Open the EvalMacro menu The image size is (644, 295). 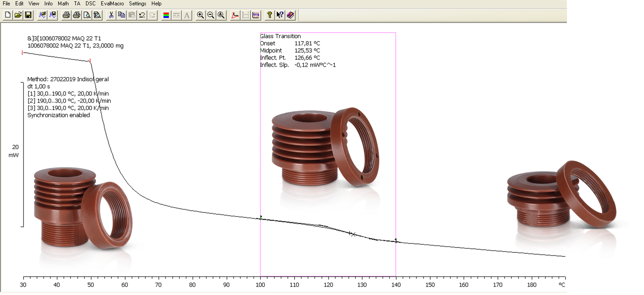pos(112,4)
